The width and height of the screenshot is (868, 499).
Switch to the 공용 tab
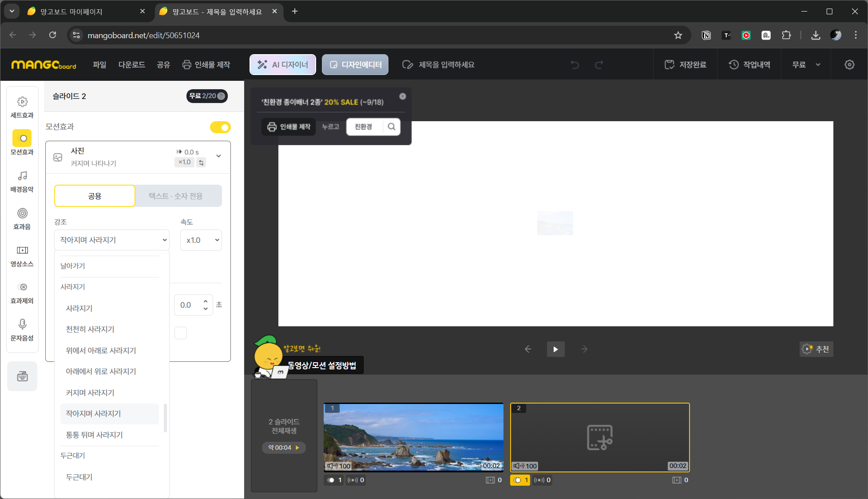click(x=95, y=196)
